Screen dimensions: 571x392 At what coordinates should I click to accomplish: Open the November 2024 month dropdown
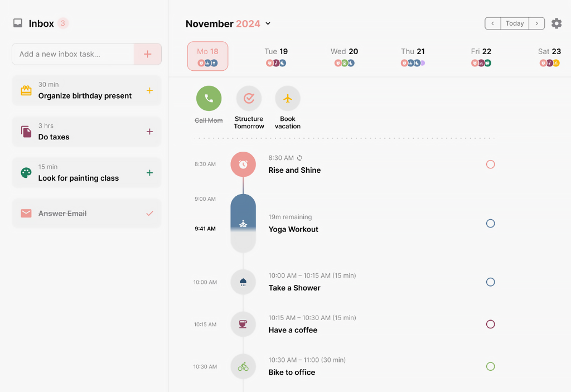tap(268, 23)
